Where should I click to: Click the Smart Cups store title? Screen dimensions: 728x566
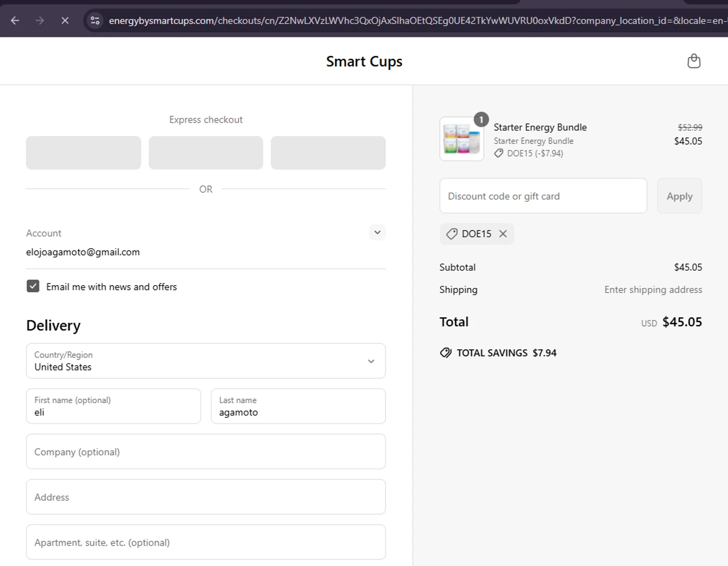tap(364, 62)
